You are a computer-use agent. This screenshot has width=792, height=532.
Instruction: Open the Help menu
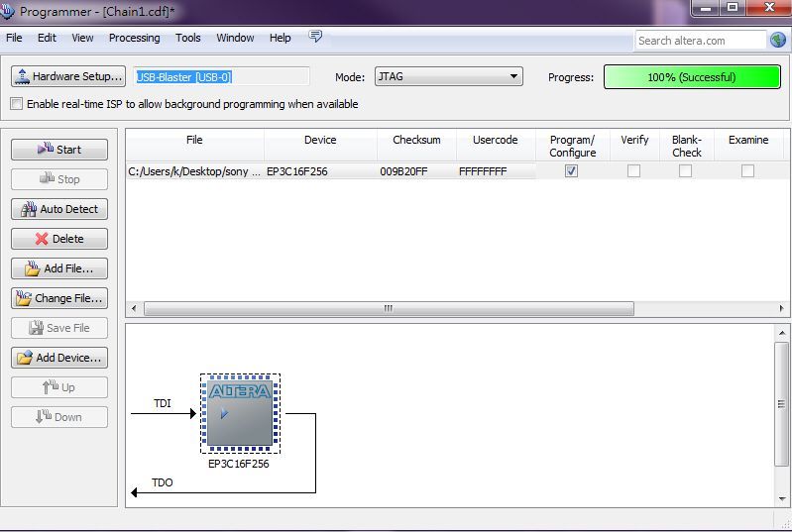280,38
